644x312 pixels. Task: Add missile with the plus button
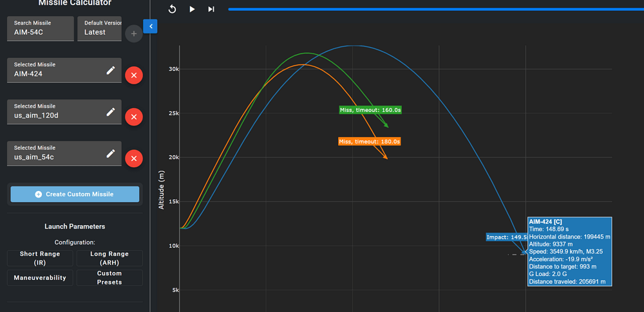click(x=133, y=33)
